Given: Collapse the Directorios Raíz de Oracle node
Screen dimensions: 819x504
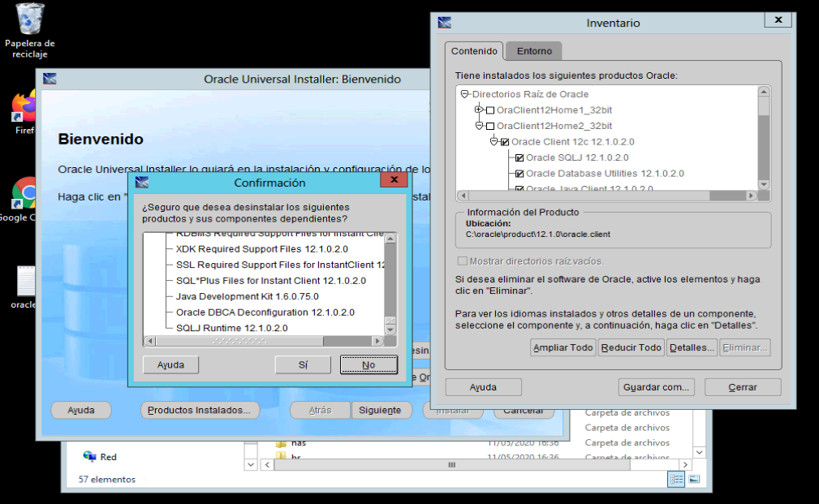Looking at the screenshot, I should tap(465, 94).
